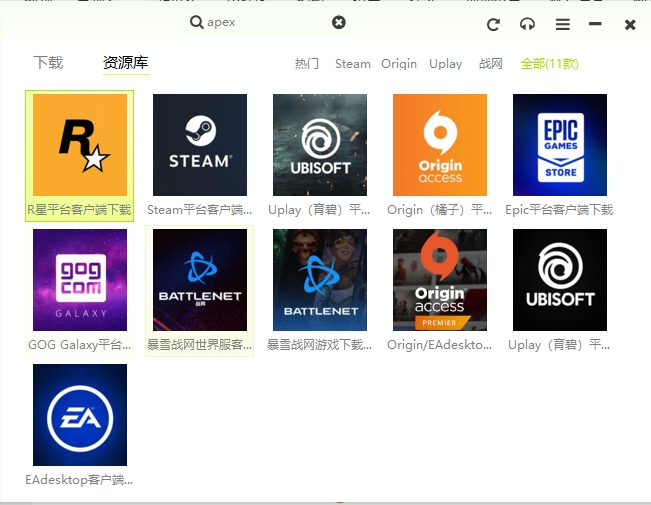Screen dimensions: 651x505
Task: Open the Ubisoft Uplay thumbnail with sparks
Action: [x=320, y=145]
